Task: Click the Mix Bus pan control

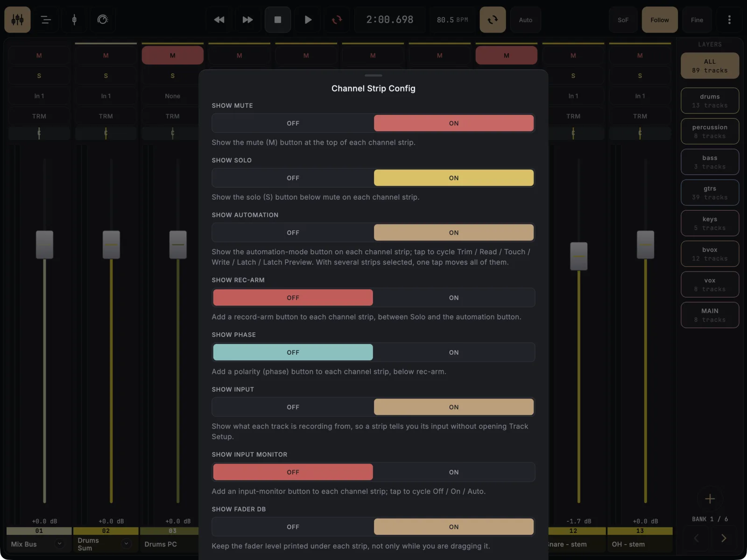Action: tap(39, 133)
